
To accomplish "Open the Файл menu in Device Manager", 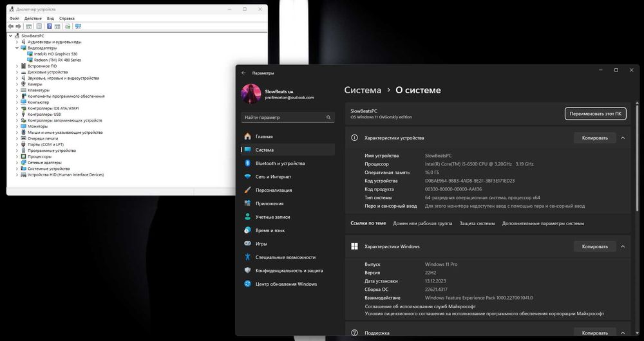I will click(14, 19).
